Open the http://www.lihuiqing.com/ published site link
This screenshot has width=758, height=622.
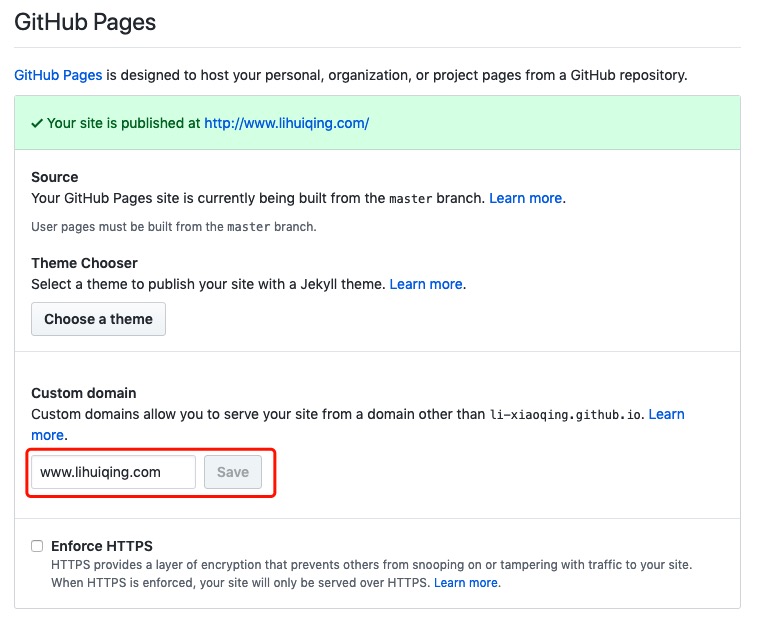pos(286,123)
